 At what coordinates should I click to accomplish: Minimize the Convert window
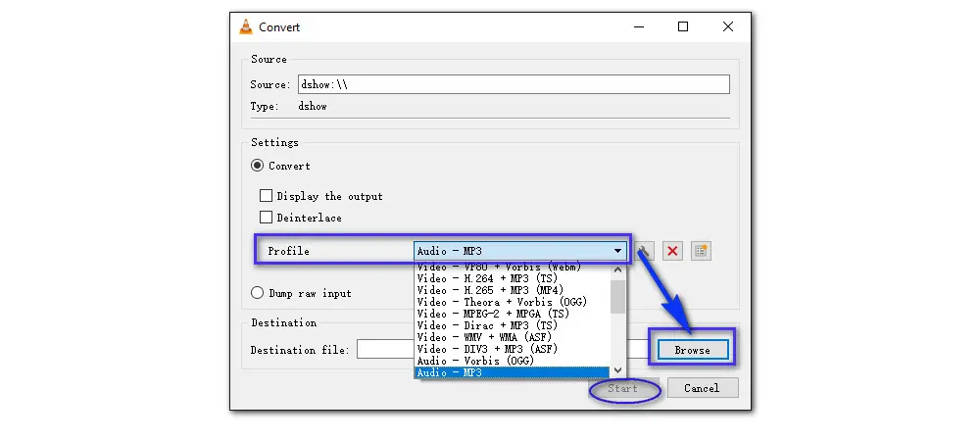coord(638,26)
